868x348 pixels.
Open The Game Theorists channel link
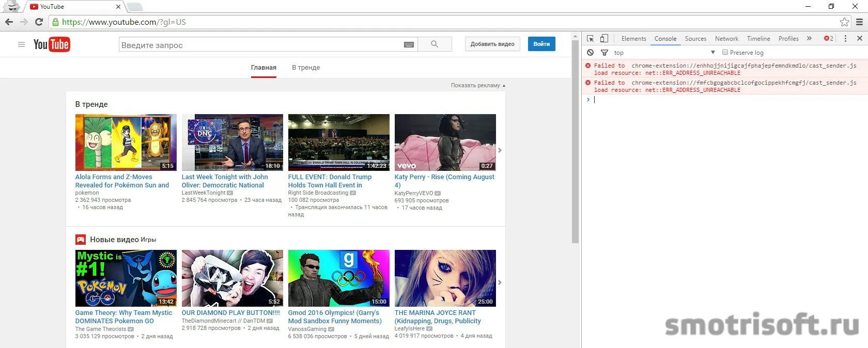(101, 329)
